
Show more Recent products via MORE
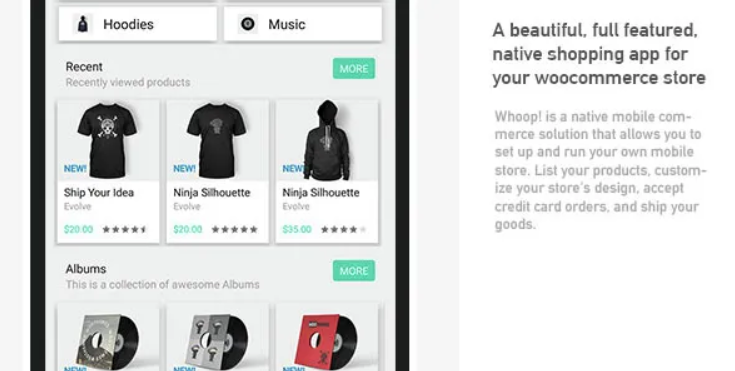(354, 68)
